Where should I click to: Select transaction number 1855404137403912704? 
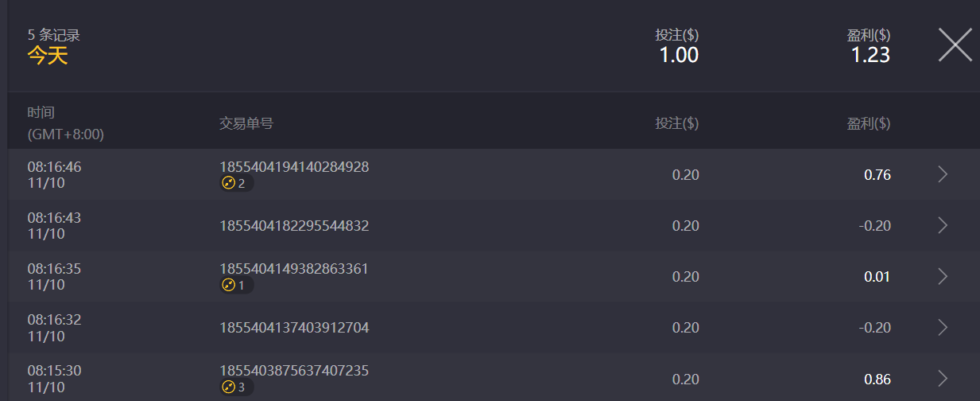pyautogui.click(x=294, y=328)
